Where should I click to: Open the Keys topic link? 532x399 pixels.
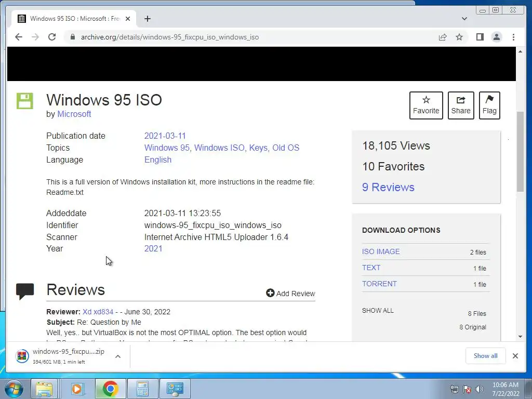(258, 148)
